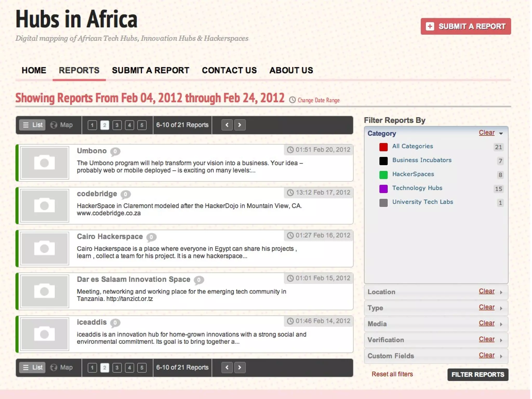532x399 pixels.
Task: Click Reset all filters link
Action: coord(392,374)
